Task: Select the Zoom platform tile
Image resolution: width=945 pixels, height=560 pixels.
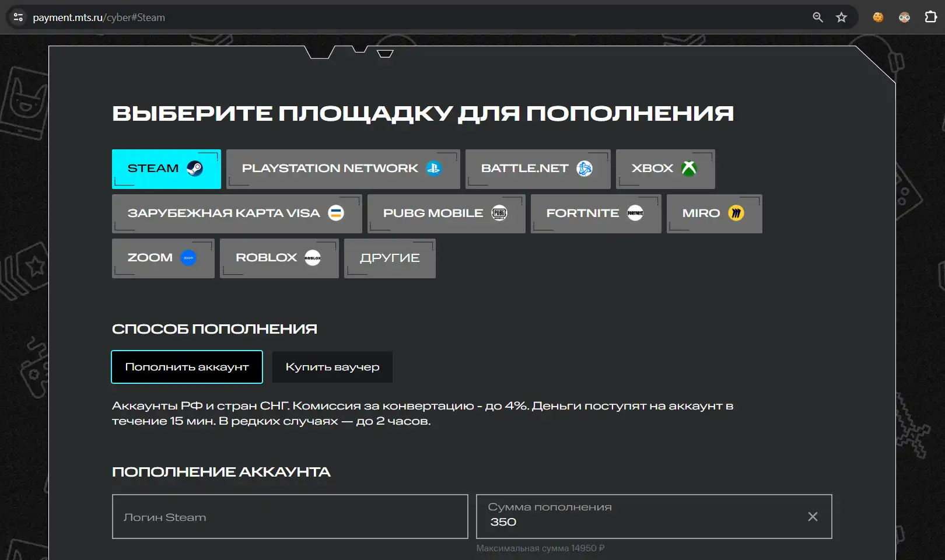Action: click(163, 258)
